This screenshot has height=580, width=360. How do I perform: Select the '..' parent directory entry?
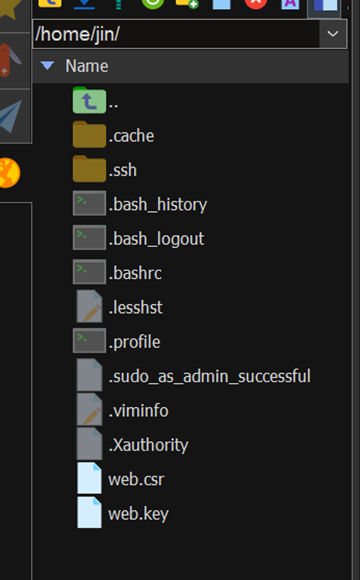[x=114, y=104]
